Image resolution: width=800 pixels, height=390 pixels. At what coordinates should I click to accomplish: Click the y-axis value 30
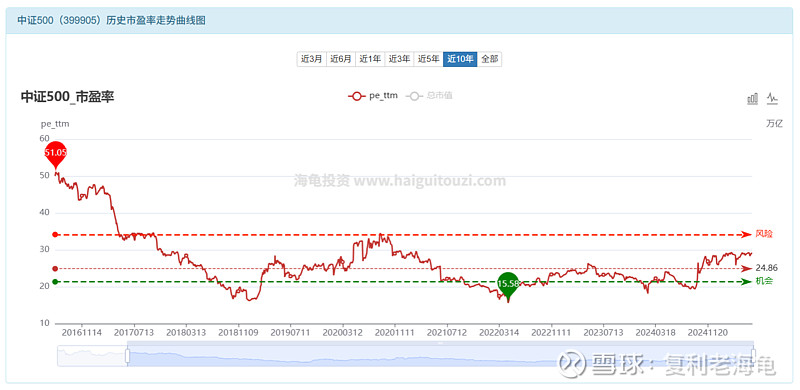(x=44, y=250)
